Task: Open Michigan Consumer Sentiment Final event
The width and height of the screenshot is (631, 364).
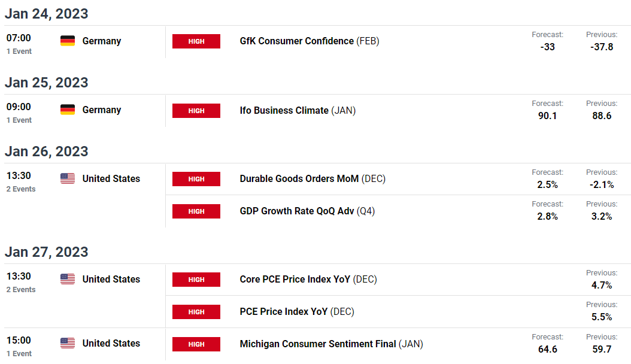Action: [x=317, y=344]
